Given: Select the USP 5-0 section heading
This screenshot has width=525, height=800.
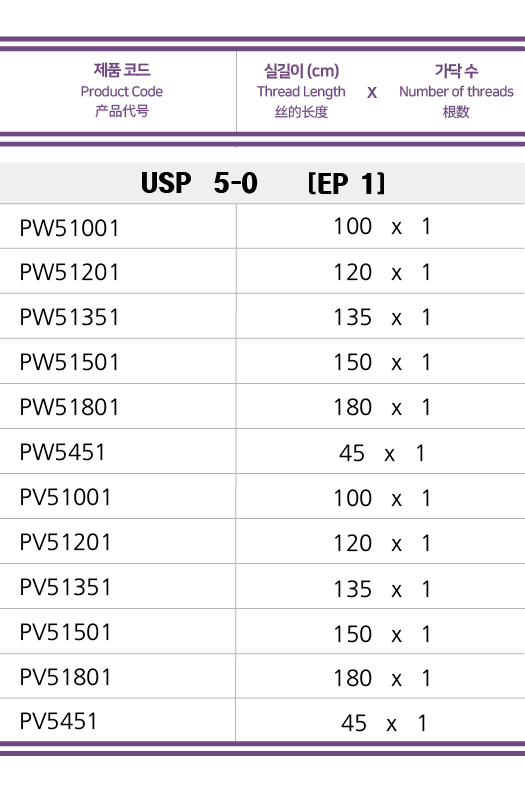Looking at the screenshot, I should pyautogui.click(x=199, y=183).
